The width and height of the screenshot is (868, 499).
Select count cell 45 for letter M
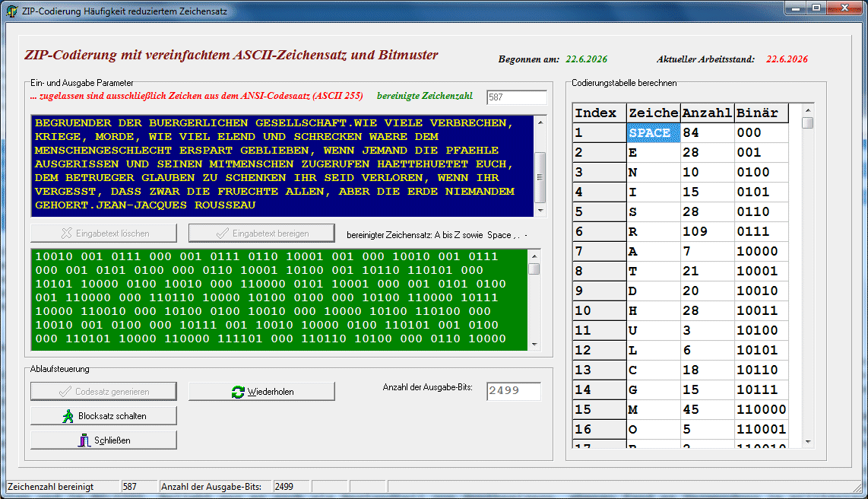707,409
